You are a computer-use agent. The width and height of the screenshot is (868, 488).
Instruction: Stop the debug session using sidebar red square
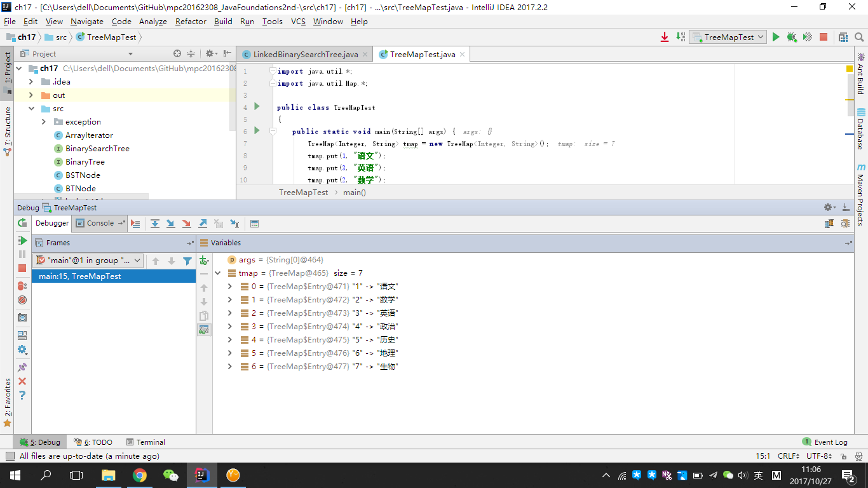22,268
